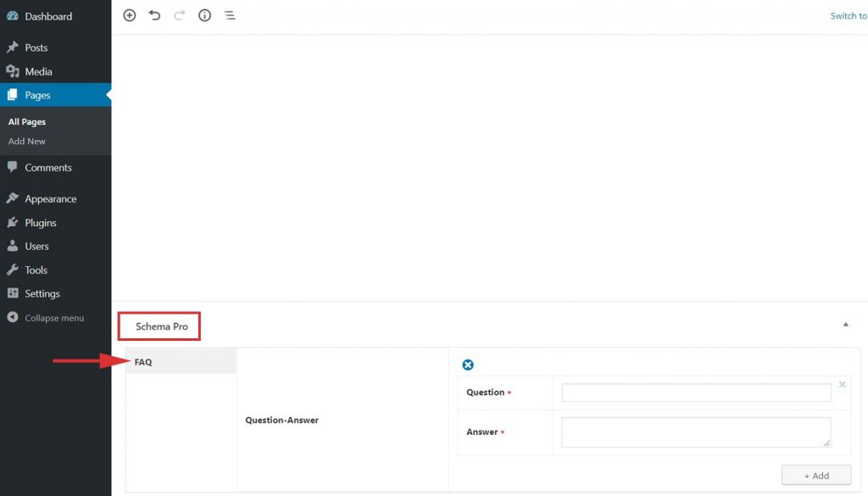The image size is (868, 496).
Task: Collapse the Schema Pro panel arrow
Action: (845, 325)
